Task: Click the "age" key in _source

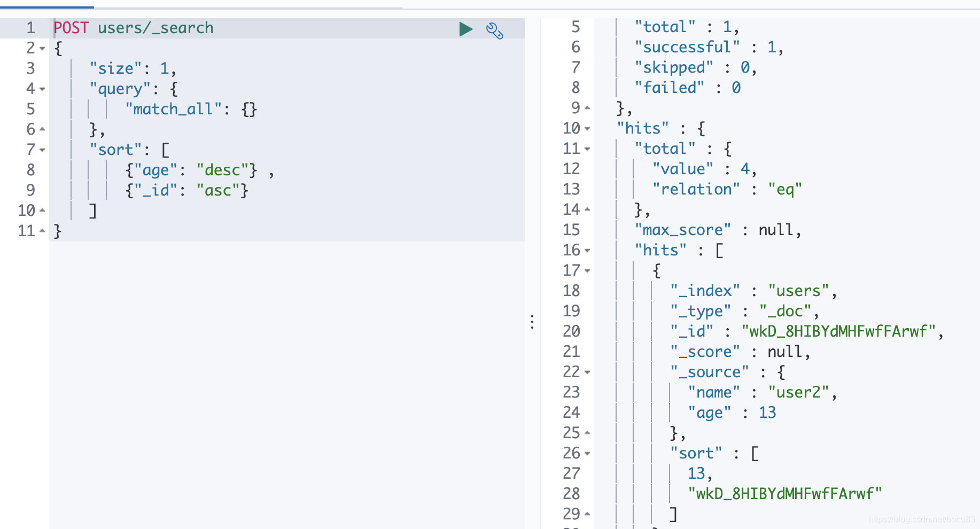Action: [x=710, y=413]
